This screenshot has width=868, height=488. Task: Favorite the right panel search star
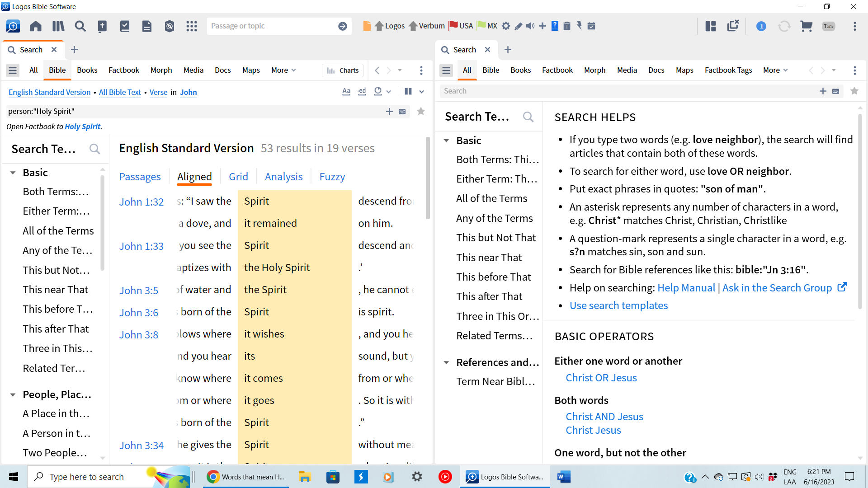pyautogui.click(x=854, y=91)
